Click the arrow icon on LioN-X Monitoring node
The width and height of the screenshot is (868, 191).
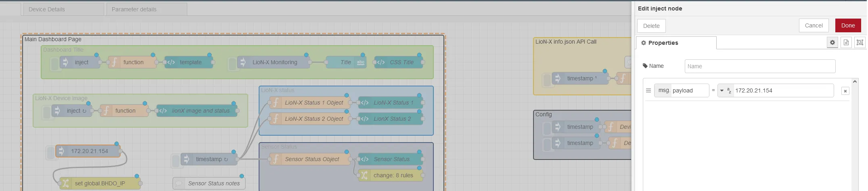coord(243,62)
